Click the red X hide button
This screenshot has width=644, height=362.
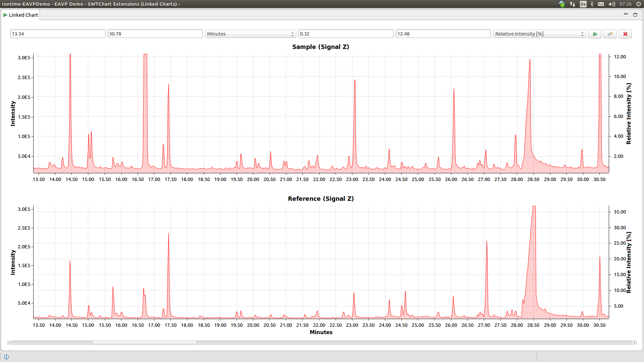point(625,34)
